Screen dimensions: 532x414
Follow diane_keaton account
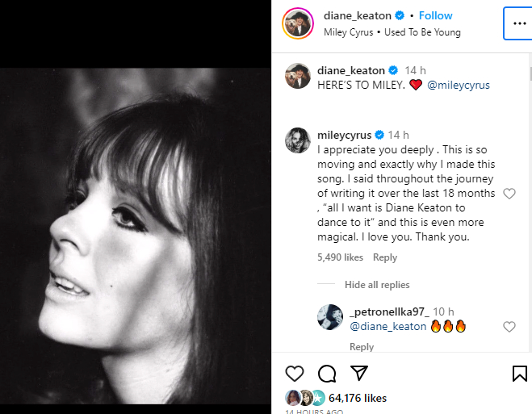pos(435,15)
